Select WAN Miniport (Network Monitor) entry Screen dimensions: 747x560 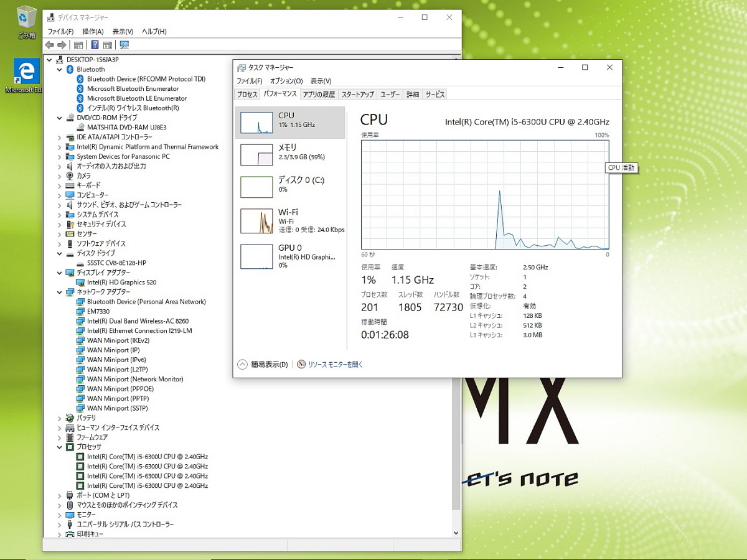click(x=135, y=379)
